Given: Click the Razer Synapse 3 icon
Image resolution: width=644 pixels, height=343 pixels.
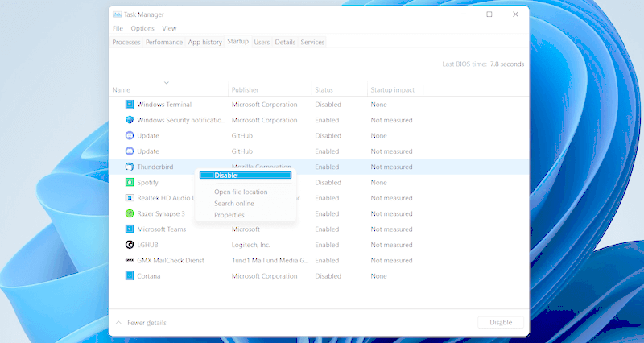Looking at the screenshot, I should [x=130, y=213].
